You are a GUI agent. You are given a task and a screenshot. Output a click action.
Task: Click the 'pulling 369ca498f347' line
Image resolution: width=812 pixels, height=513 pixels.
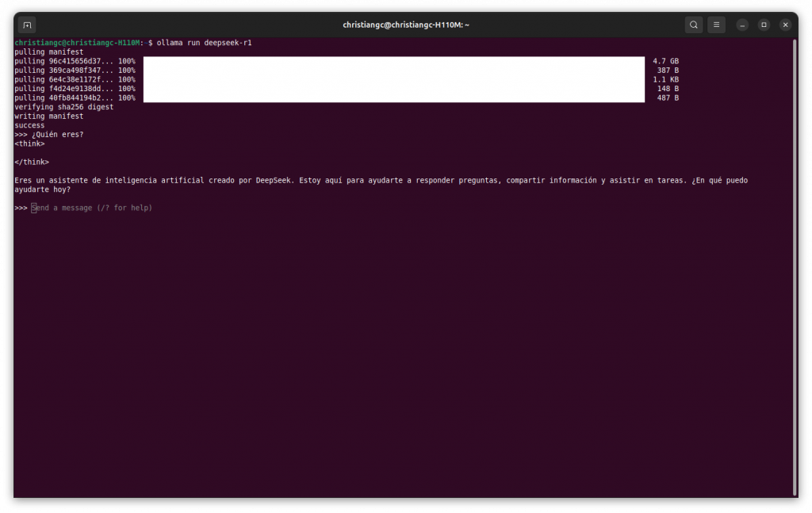point(75,71)
